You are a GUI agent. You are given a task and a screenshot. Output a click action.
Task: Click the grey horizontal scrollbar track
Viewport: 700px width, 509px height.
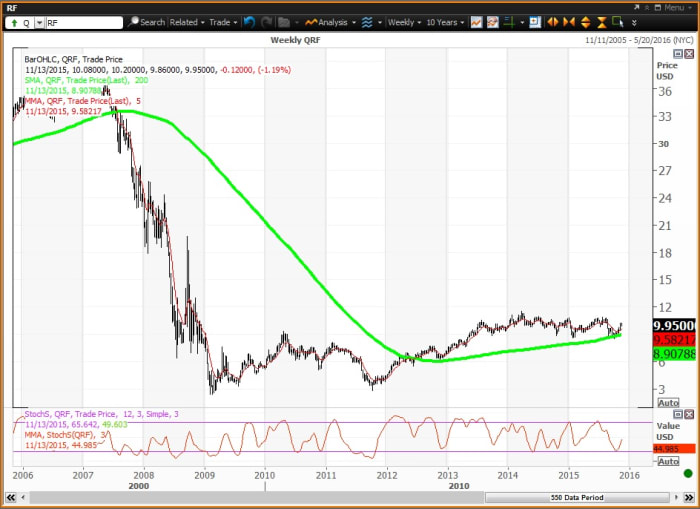[x=257, y=497]
